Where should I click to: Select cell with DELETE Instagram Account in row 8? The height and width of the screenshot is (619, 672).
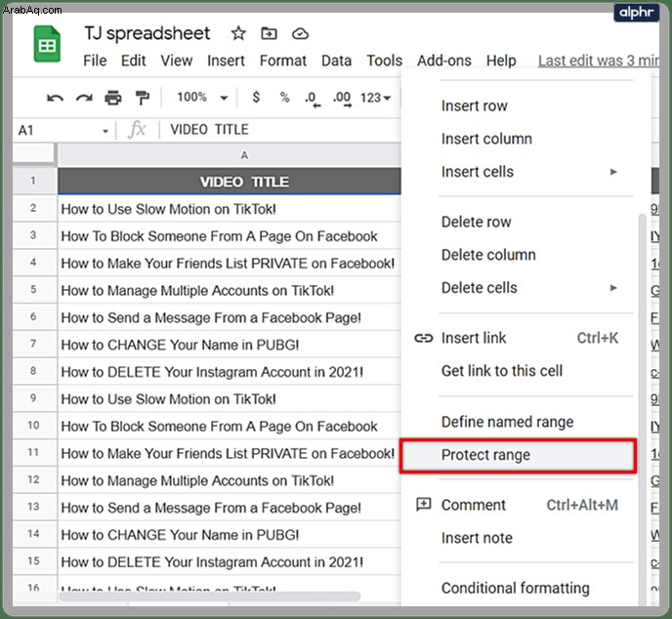point(230,371)
